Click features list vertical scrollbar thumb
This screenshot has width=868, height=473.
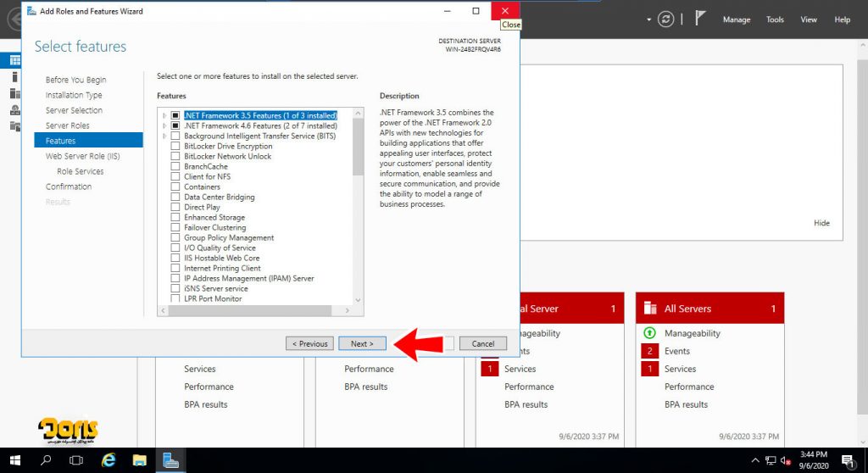(x=358, y=147)
